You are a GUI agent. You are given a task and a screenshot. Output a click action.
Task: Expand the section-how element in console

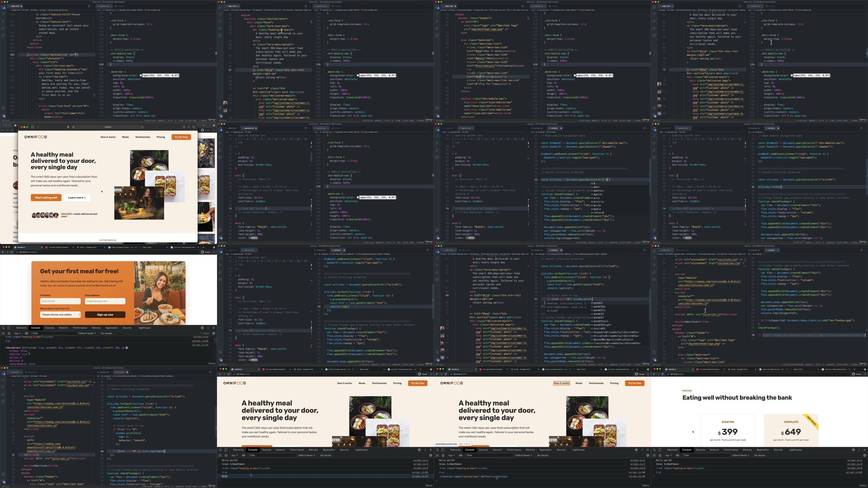click(x=441, y=477)
